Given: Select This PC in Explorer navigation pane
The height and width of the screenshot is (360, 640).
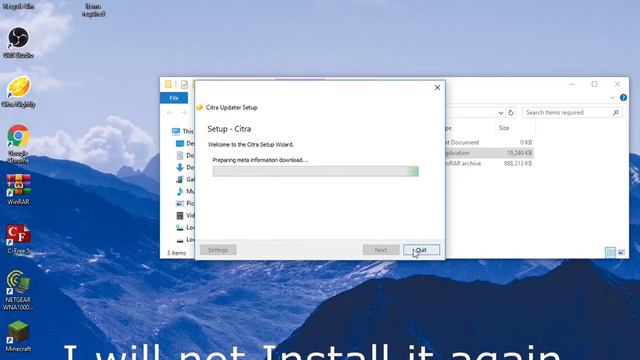Looking at the screenshot, I should (x=182, y=131).
